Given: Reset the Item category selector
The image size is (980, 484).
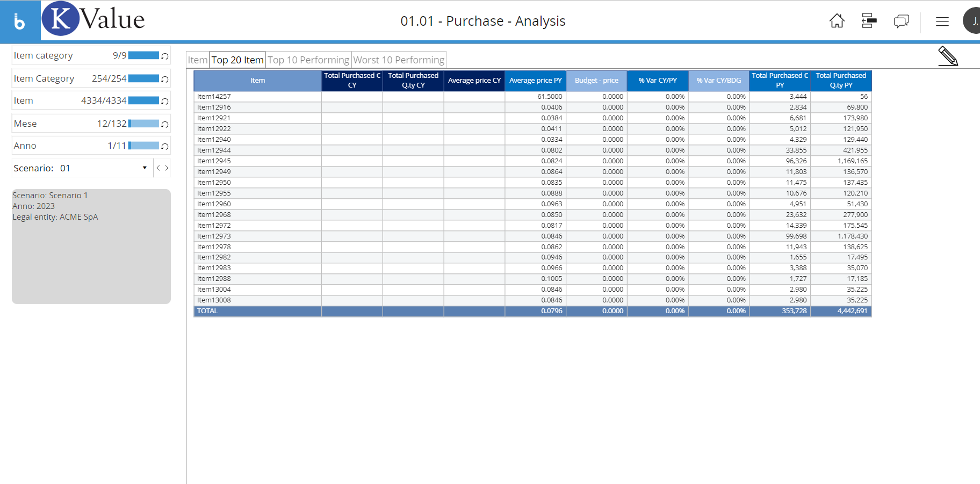Looking at the screenshot, I should tap(165, 56).
